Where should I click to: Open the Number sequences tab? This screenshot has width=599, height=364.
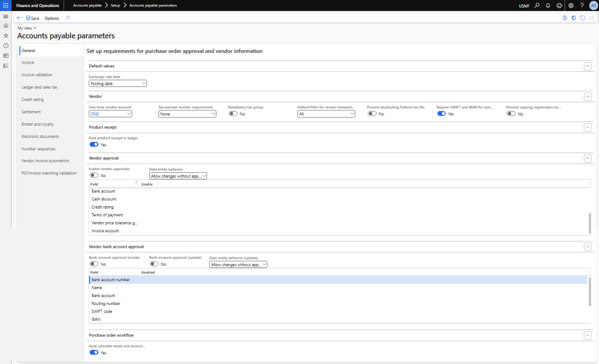pos(39,148)
